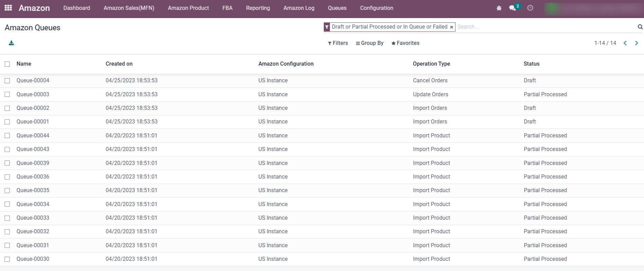Sort by the Operation Type column header
This screenshot has width=644, height=271.
pos(431,64)
